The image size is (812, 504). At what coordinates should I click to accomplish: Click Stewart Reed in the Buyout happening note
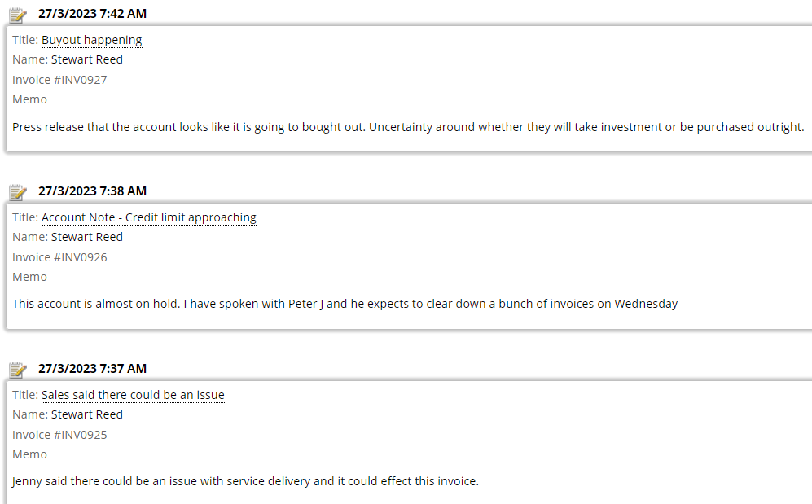tap(86, 59)
